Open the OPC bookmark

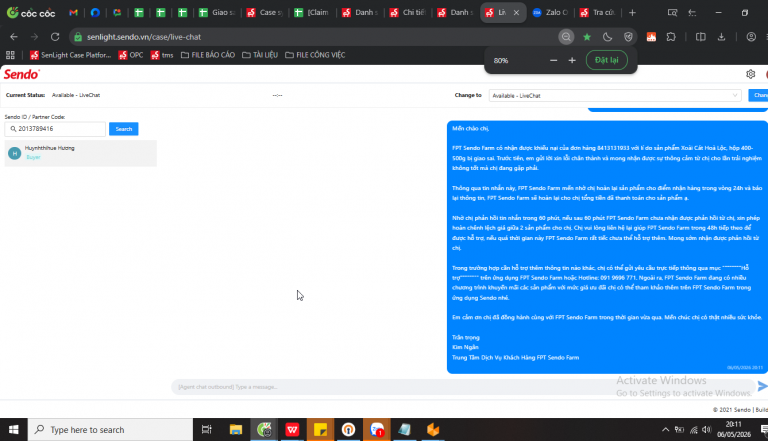tap(131, 55)
